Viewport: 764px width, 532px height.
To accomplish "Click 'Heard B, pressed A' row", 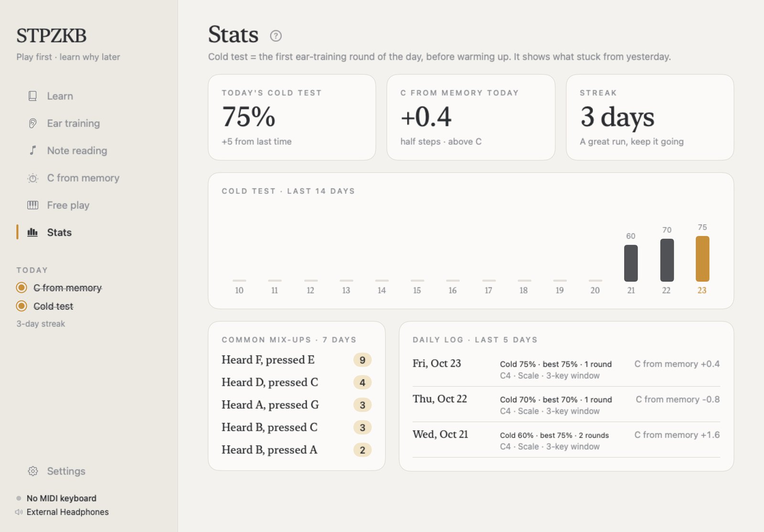I will pyautogui.click(x=296, y=450).
